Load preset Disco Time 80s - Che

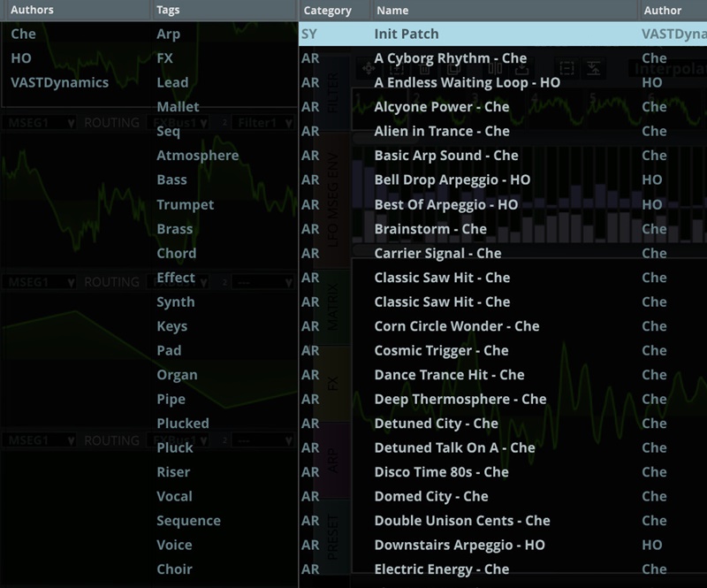[x=441, y=472]
